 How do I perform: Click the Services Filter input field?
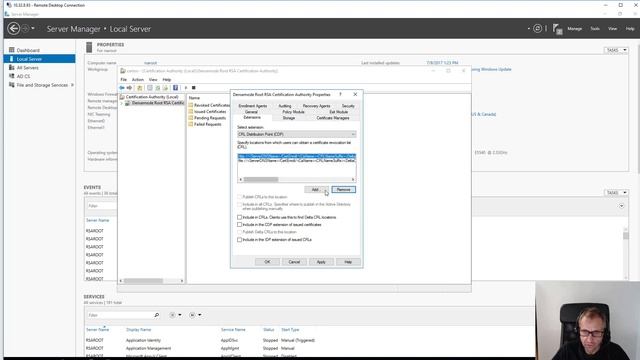click(120, 315)
